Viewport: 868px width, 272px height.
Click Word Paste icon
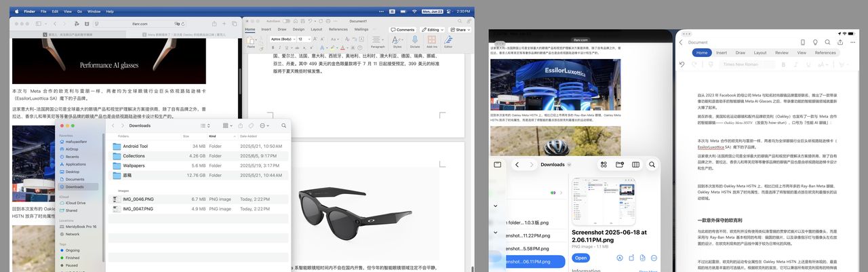pos(251,40)
